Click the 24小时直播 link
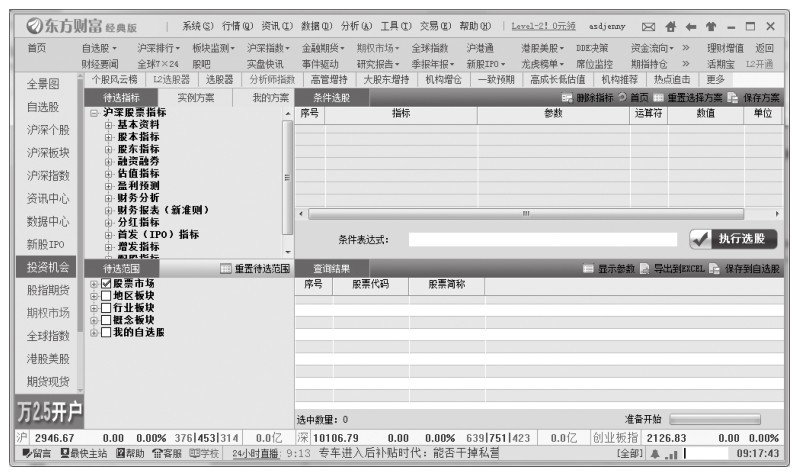 tap(256, 453)
